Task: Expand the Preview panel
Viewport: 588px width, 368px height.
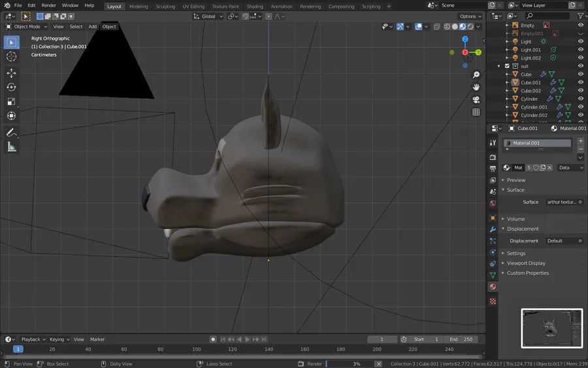Action: pyautogui.click(x=515, y=180)
